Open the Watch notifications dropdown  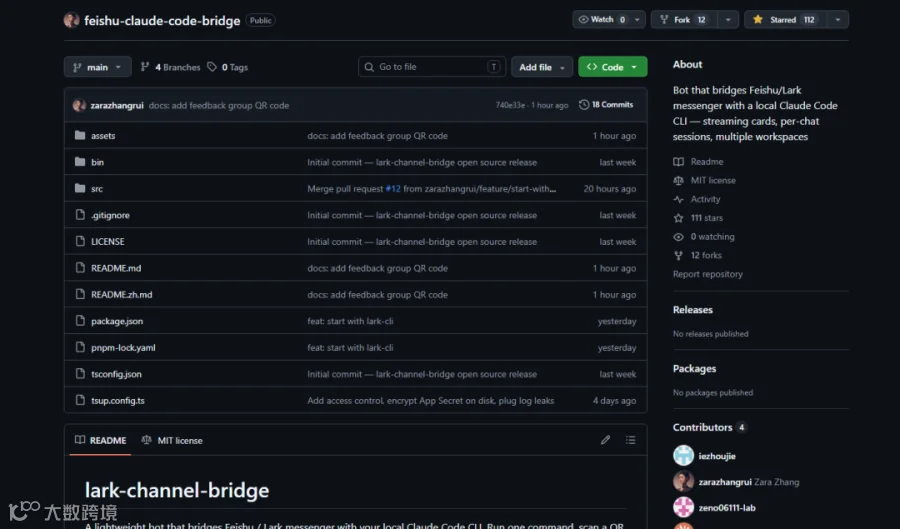tap(608, 20)
